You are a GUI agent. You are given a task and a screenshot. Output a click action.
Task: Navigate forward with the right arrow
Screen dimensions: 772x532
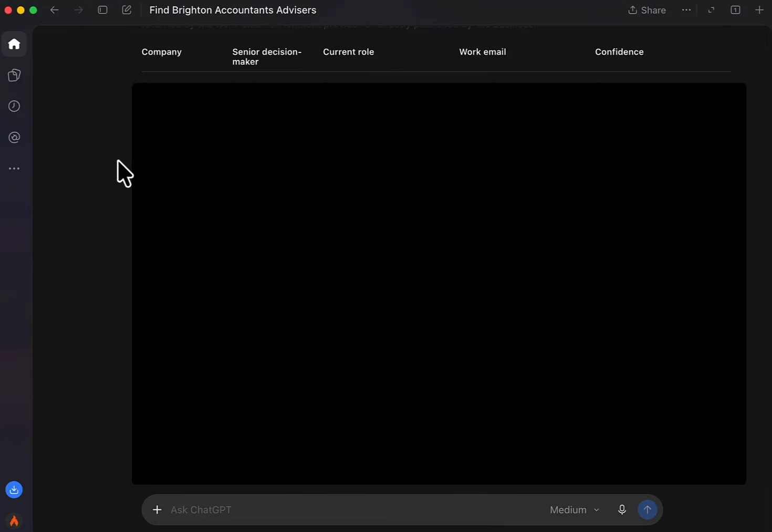point(79,10)
